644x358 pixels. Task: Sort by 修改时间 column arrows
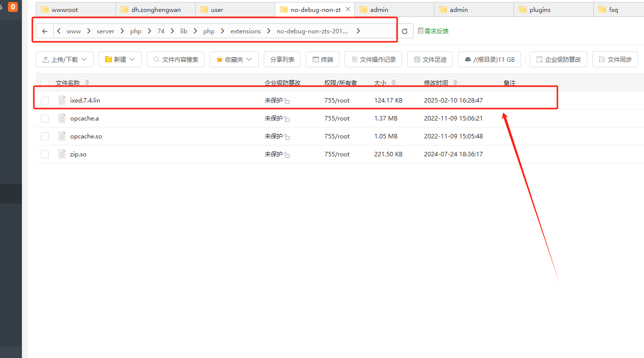455,83
